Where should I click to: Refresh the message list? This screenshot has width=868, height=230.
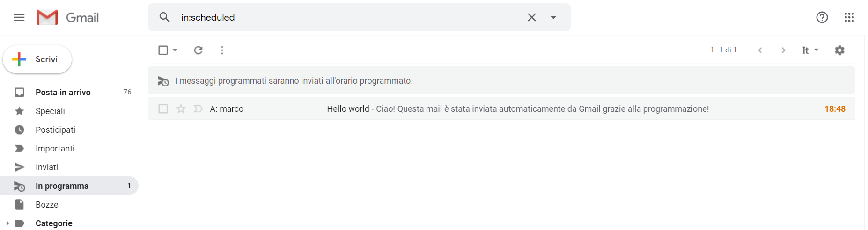(x=199, y=50)
